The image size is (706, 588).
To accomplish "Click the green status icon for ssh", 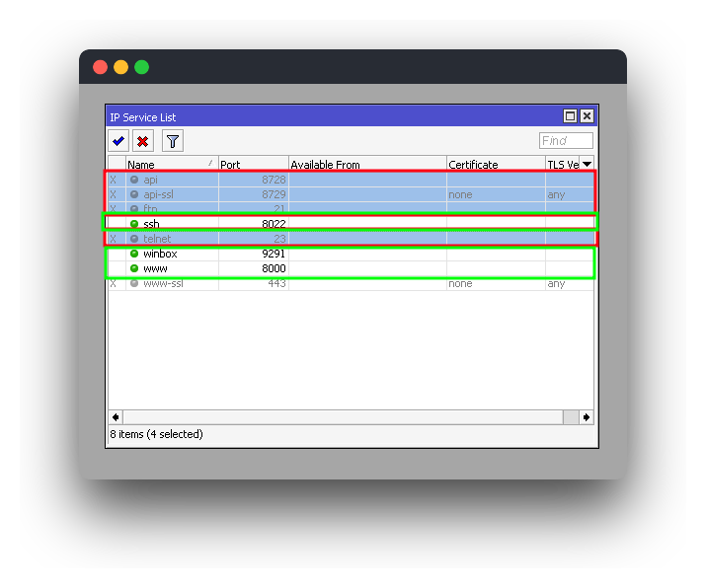I will 134,224.
